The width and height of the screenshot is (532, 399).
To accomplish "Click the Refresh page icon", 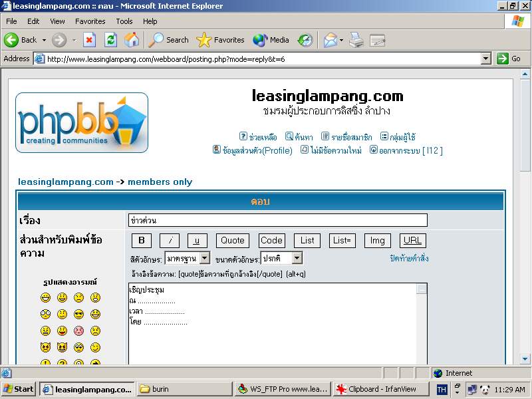I will pos(110,40).
